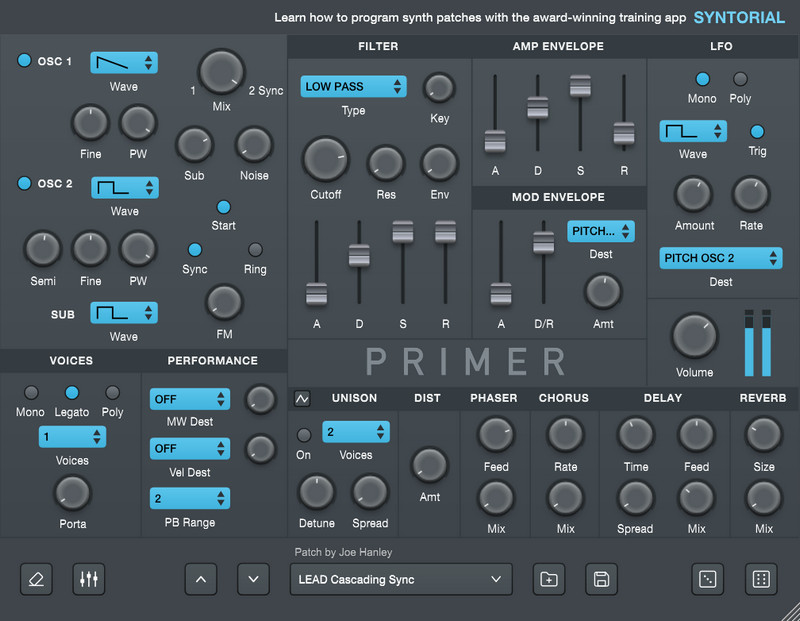
Task: Select Poly voice mode
Action: coord(112,392)
